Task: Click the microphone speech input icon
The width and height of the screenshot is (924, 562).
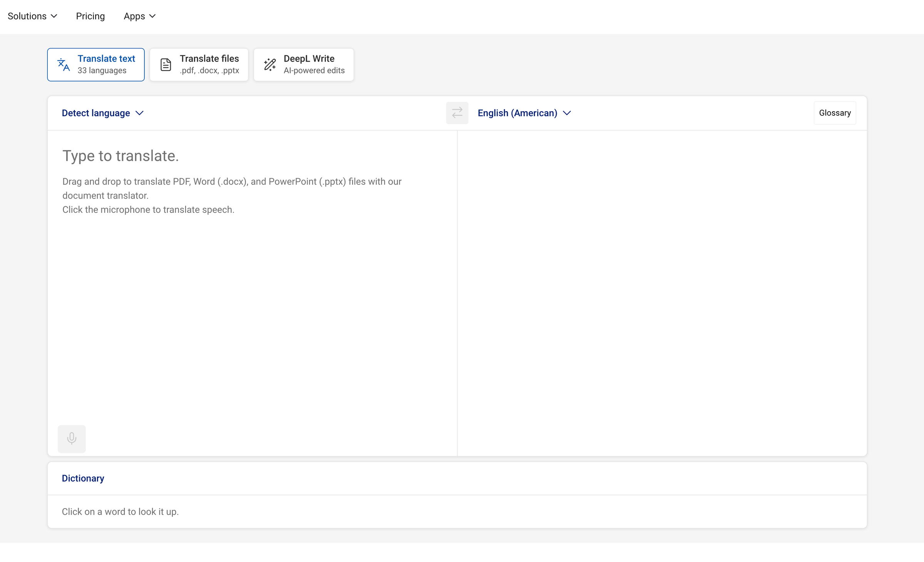Action: click(72, 438)
